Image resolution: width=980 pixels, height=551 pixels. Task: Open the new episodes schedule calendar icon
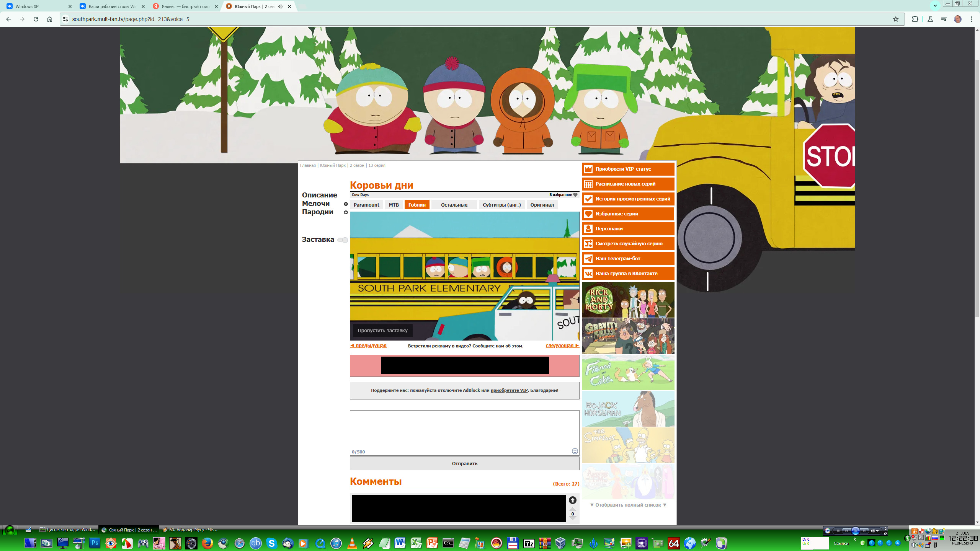click(x=588, y=184)
